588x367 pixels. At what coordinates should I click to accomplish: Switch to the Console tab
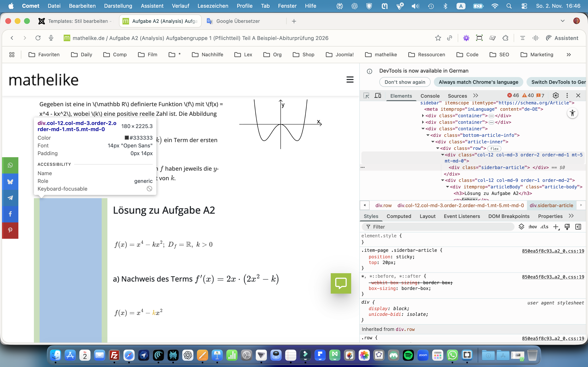pyautogui.click(x=430, y=96)
